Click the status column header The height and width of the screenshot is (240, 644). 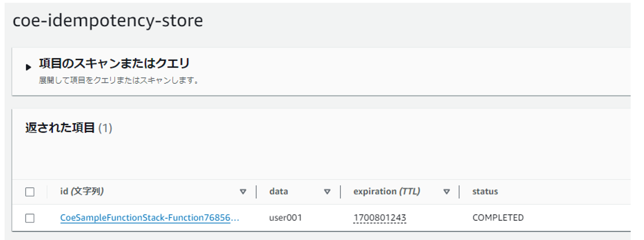(x=485, y=192)
